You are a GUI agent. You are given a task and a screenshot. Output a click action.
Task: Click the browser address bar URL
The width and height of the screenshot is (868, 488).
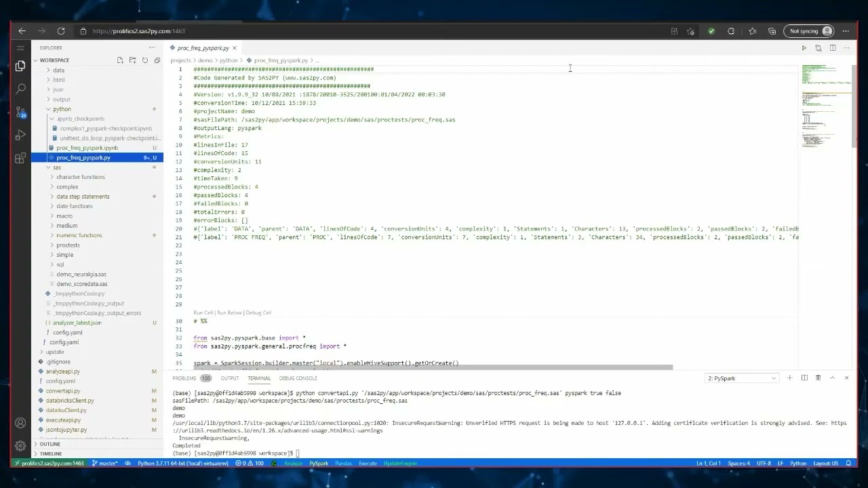pos(138,31)
